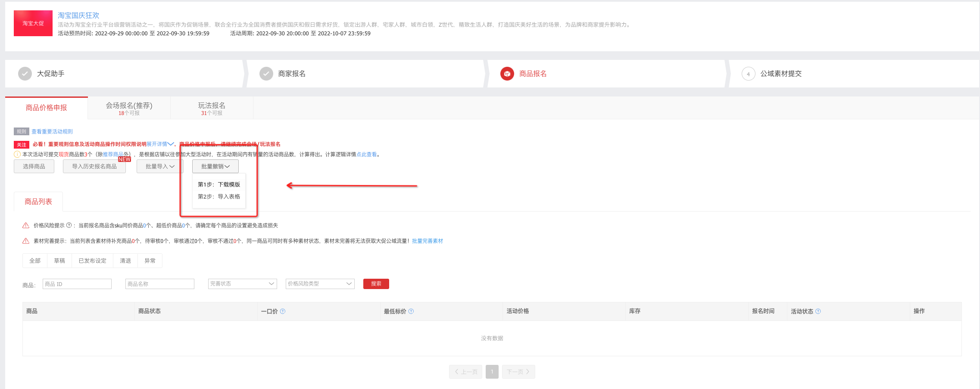This screenshot has height=389, width=980.
Task: Open the 查看重要活动规则 link
Action: tap(52, 132)
